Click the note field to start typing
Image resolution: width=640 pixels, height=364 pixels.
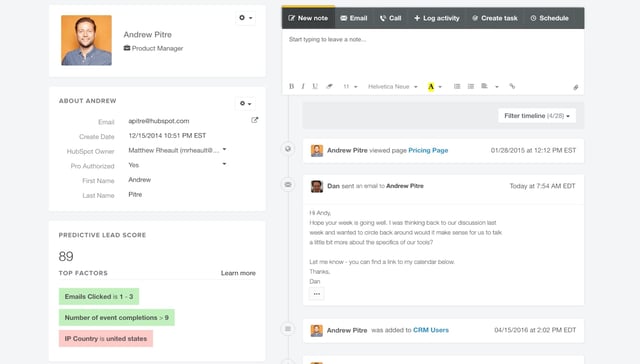[x=433, y=54]
